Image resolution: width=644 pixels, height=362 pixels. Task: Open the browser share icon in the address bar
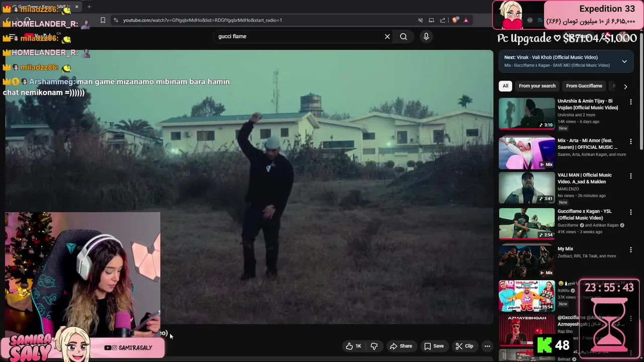point(443,20)
